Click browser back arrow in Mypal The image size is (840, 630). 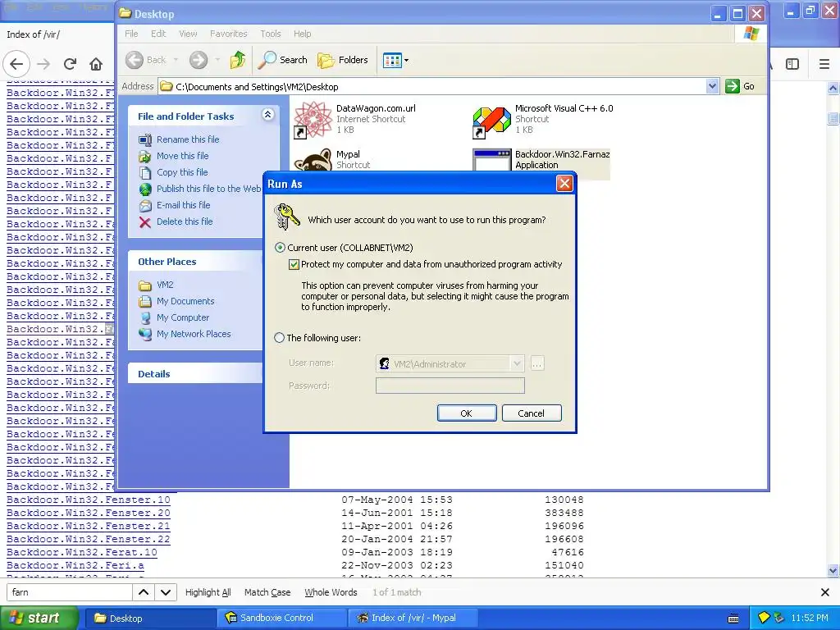16,64
